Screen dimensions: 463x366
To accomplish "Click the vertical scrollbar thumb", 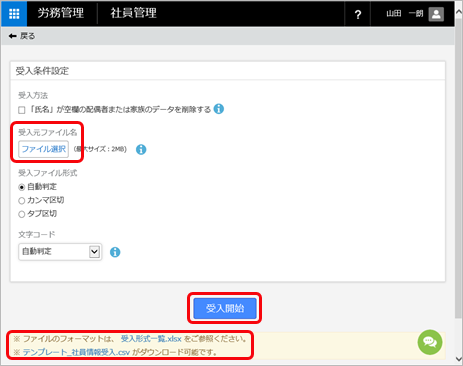I will click(x=459, y=167).
